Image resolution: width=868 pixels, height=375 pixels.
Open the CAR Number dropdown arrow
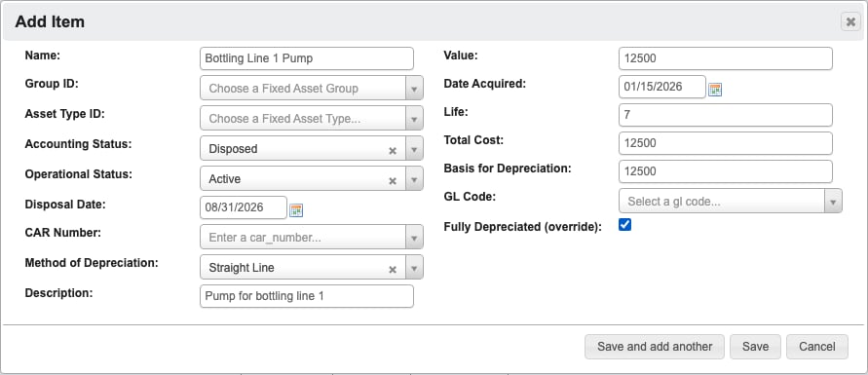(x=414, y=238)
